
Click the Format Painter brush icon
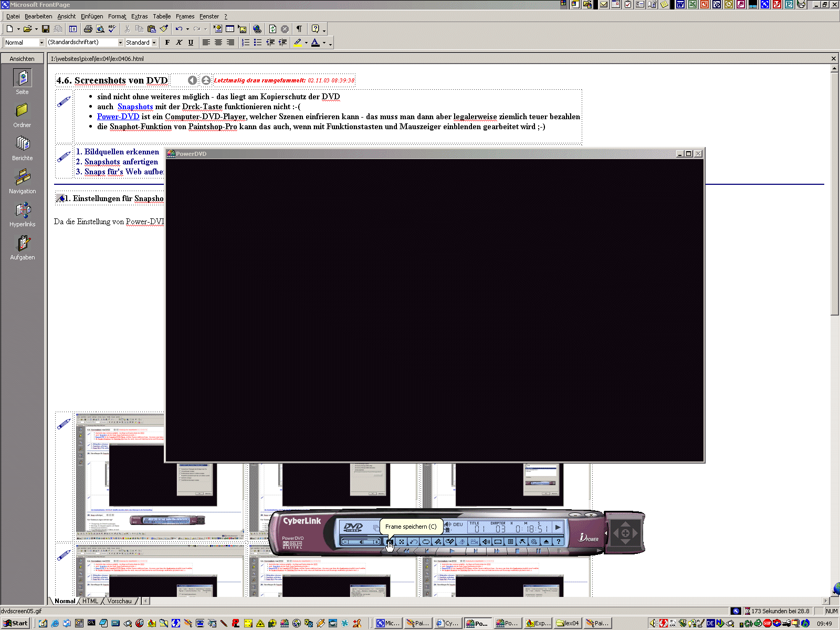[x=164, y=29]
